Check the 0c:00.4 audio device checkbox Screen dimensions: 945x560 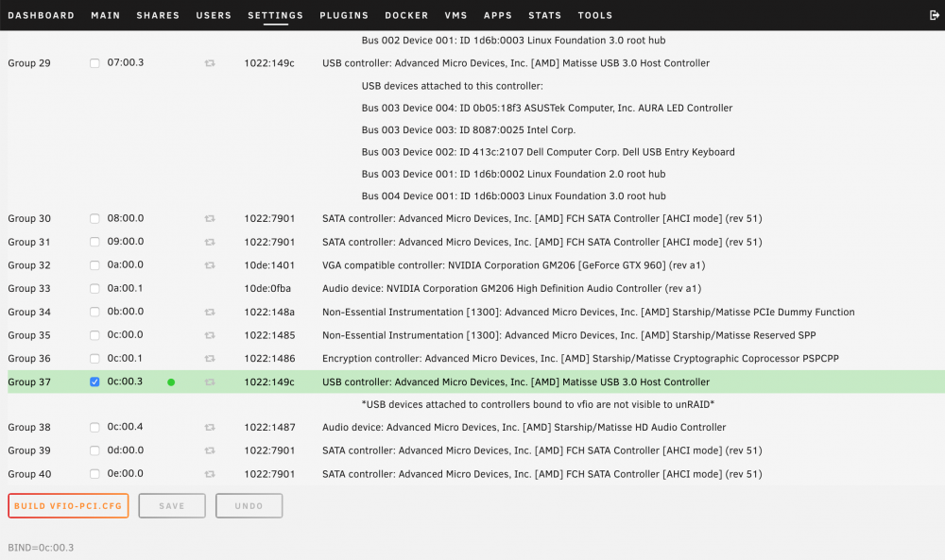pyautogui.click(x=94, y=428)
